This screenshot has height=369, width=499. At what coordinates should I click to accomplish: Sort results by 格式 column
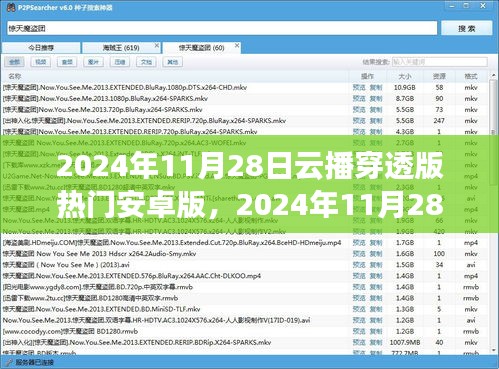point(471,76)
